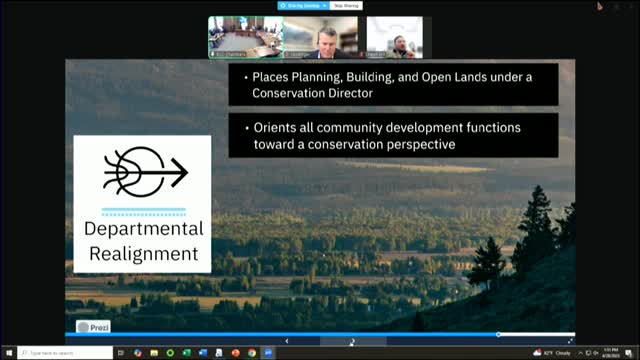640x360 pixels.
Task: Open the yellow File Explorer taskbar icon
Action: pyautogui.click(x=154, y=353)
